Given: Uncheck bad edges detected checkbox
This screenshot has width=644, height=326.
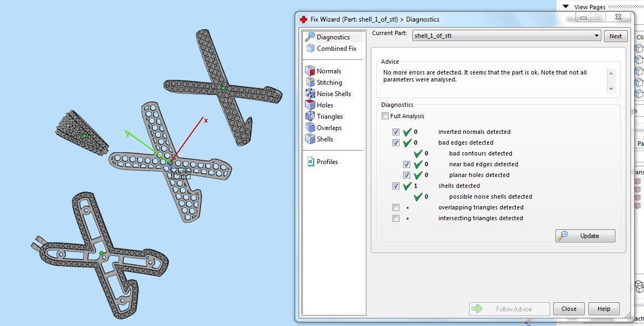Looking at the screenshot, I should pos(396,143).
